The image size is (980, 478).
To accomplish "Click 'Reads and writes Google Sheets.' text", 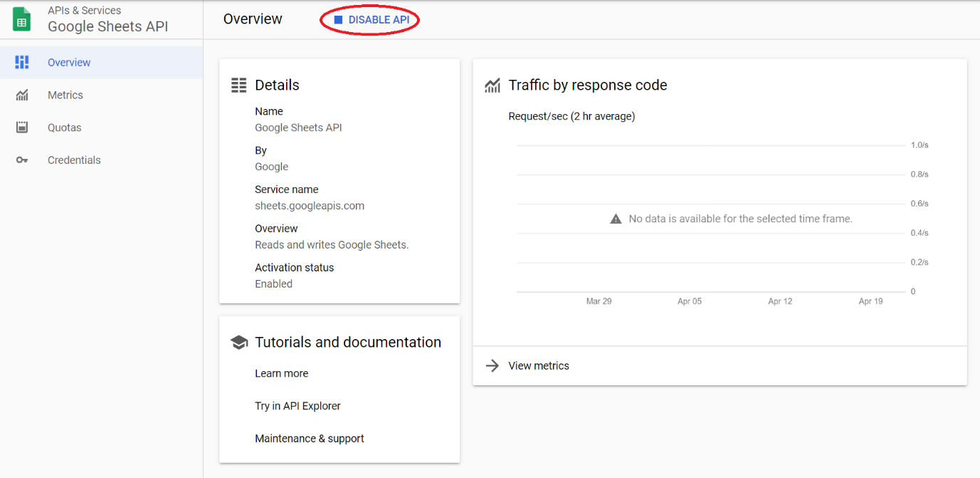I will [332, 244].
